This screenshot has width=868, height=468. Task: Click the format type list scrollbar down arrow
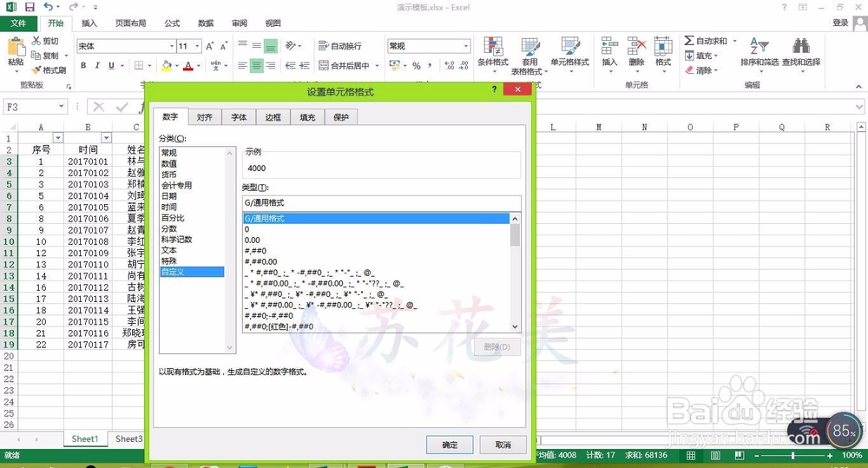(515, 326)
